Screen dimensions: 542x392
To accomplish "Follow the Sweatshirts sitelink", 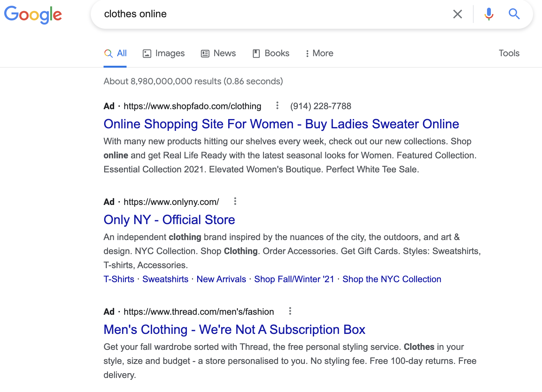I will click(165, 279).
